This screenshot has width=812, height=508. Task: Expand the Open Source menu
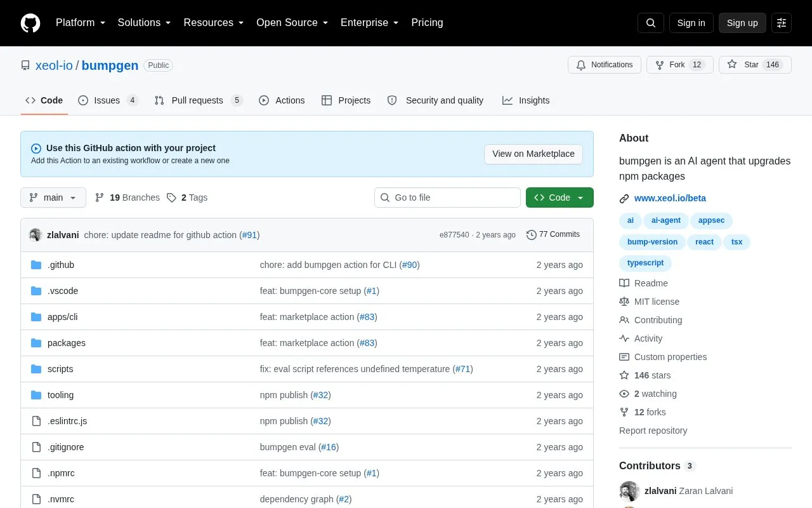[x=292, y=23]
